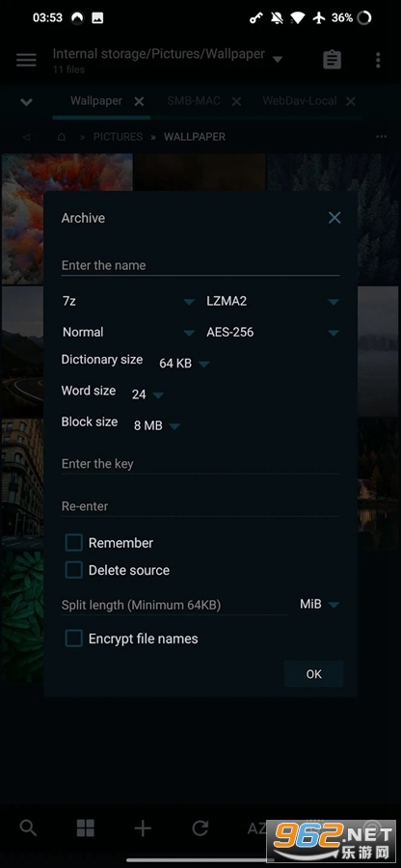Open the three-dot overflow menu
The image size is (401, 868).
pyautogui.click(x=378, y=60)
